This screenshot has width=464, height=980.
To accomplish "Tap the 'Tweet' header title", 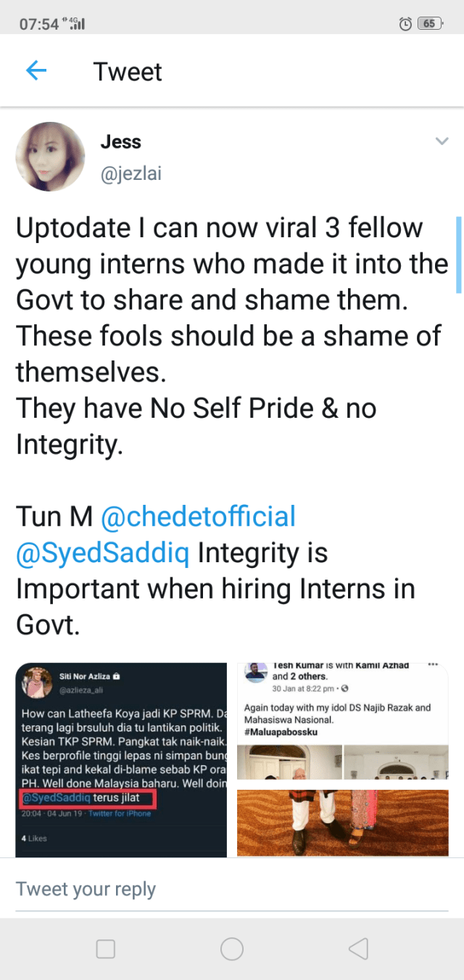I will (128, 72).
